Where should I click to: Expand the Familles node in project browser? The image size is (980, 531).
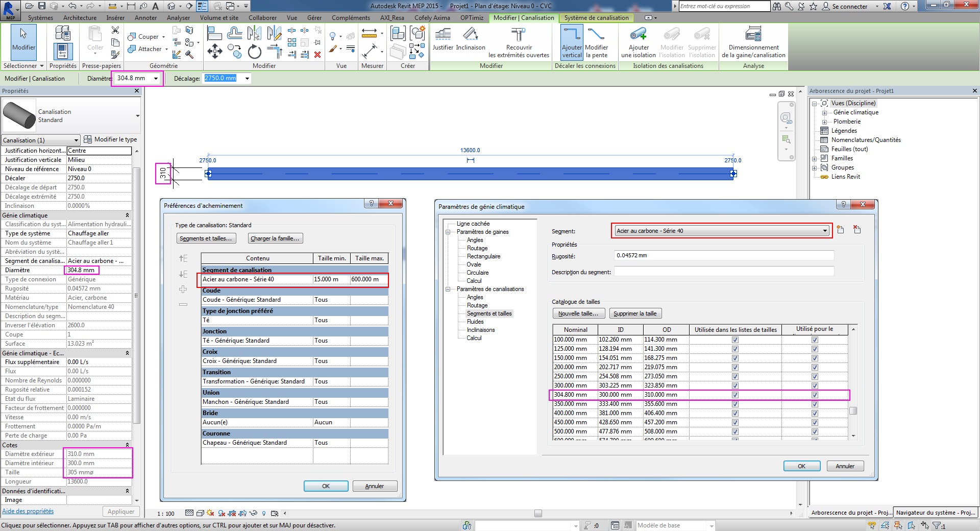(815, 158)
